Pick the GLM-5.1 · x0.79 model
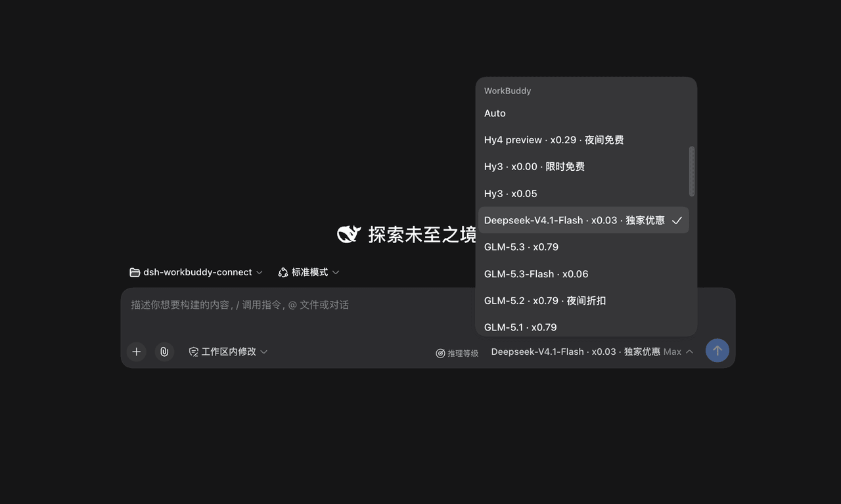Viewport: 841px width, 504px height. click(583, 327)
